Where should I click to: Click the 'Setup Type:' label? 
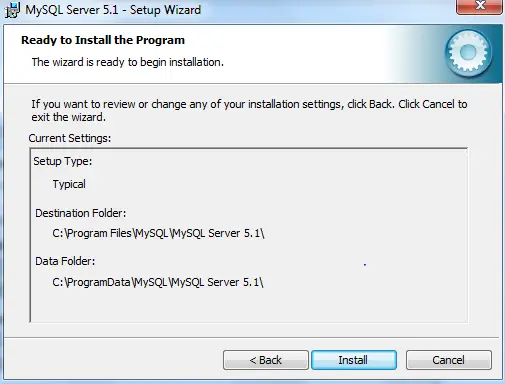(63, 161)
